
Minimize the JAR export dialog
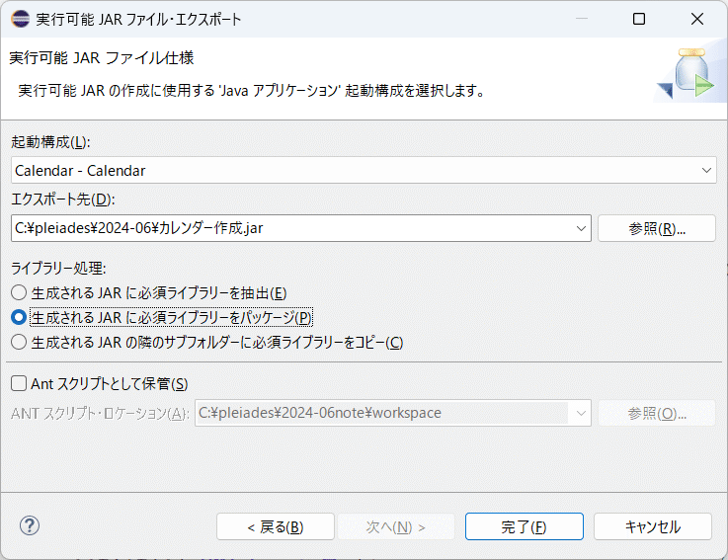[581, 19]
